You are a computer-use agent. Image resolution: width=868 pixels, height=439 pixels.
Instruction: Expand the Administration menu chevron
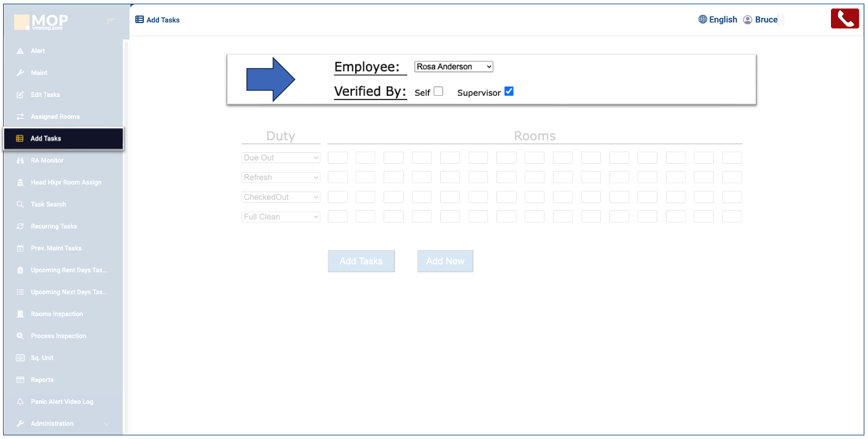pos(107,424)
